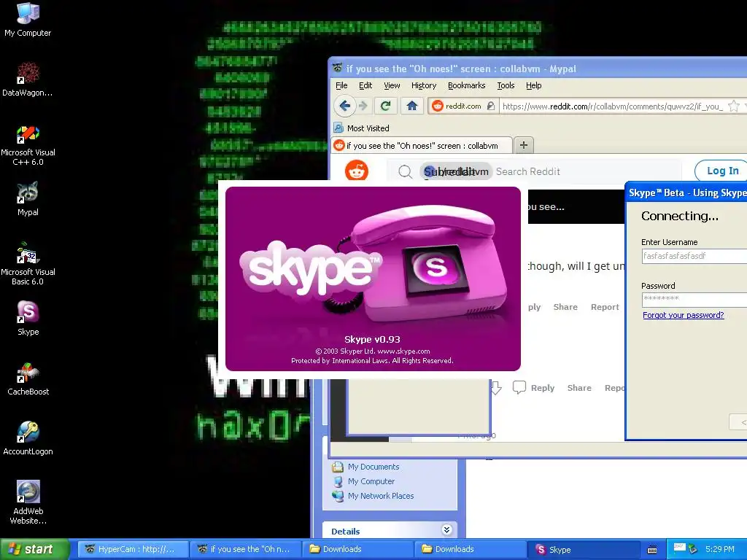Open History menu in Mypal

pos(424,85)
